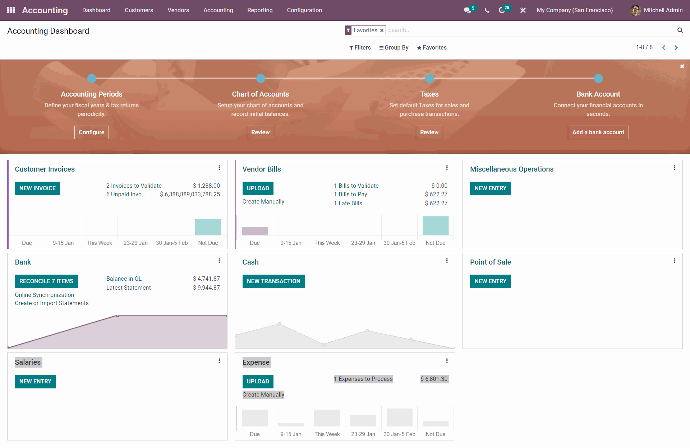Go to next page arrow
The height and width of the screenshot is (448, 690).
click(x=676, y=48)
